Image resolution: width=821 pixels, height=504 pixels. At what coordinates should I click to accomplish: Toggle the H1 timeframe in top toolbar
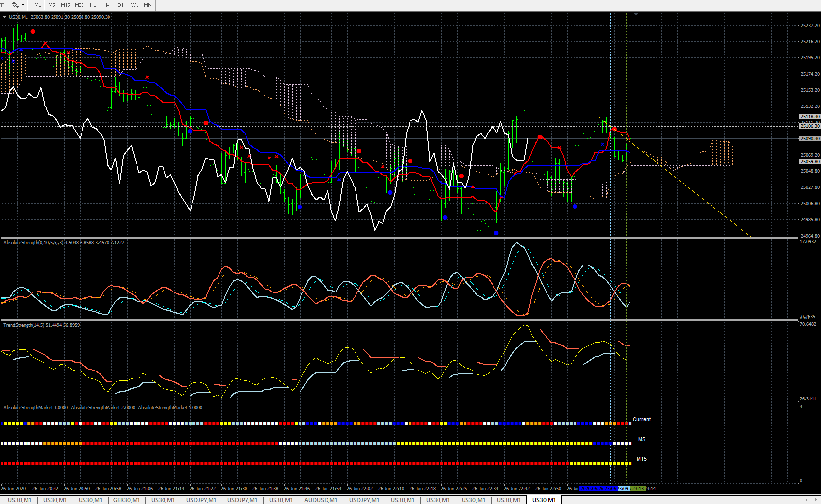point(93,5)
